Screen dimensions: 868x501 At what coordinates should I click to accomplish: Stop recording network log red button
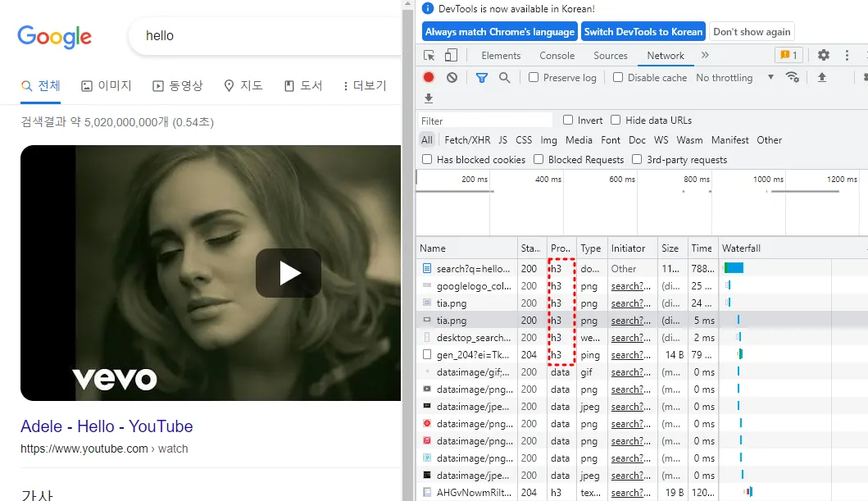(429, 78)
